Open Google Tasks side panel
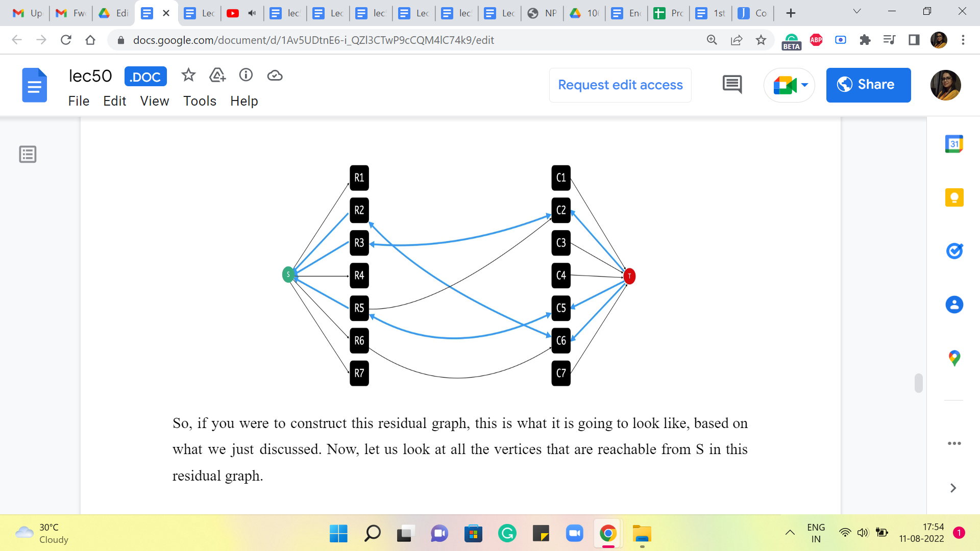The image size is (980, 551). point(954,251)
